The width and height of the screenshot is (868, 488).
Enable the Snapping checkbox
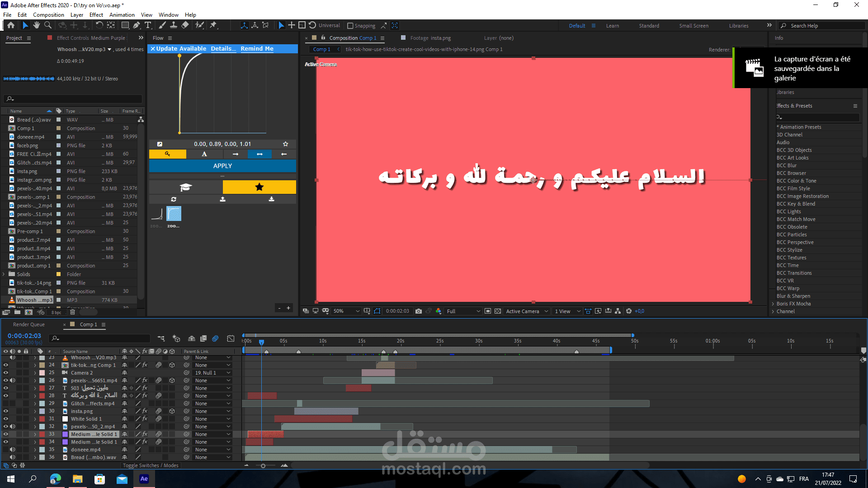point(350,26)
